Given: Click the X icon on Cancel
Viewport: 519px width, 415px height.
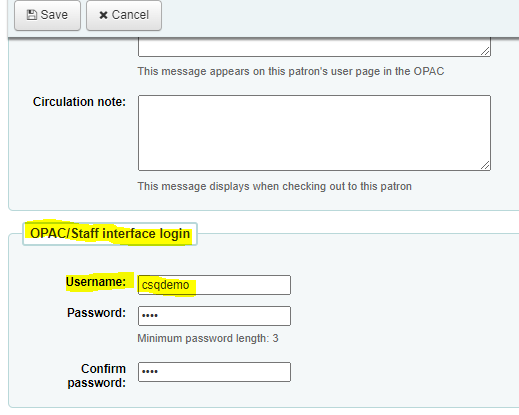Looking at the screenshot, I should click(103, 15).
